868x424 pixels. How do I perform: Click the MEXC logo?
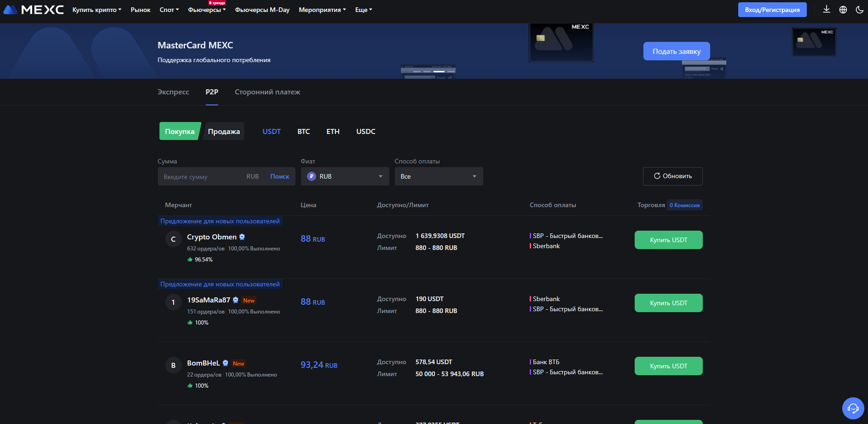[34, 10]
